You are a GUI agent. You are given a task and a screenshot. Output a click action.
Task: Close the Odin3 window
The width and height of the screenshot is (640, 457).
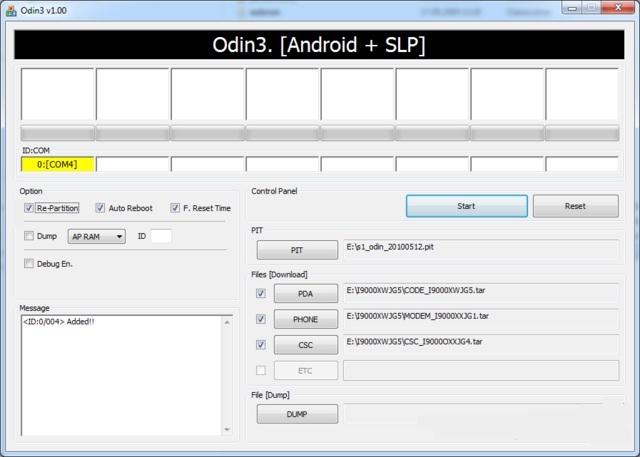[x=618, y=7]
